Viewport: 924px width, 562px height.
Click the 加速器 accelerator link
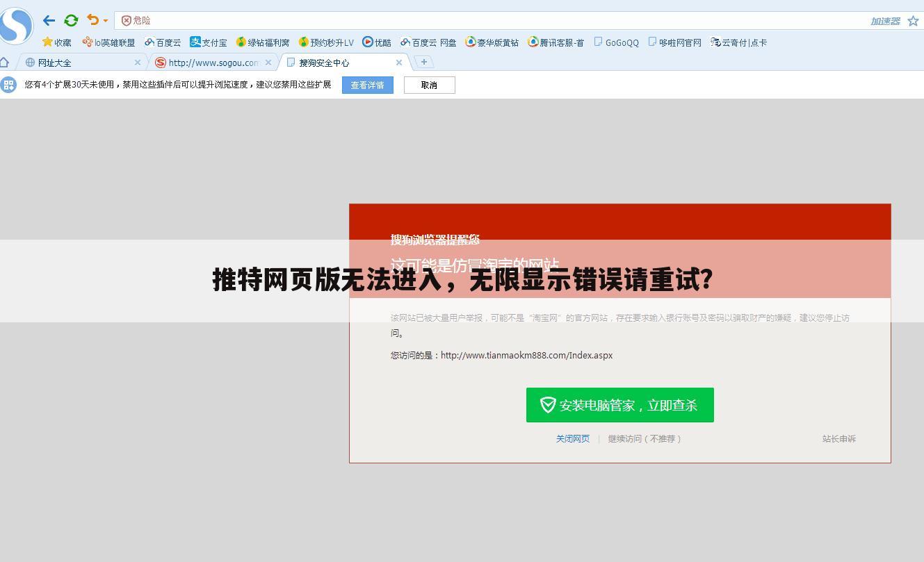click(x=885, y=22)
